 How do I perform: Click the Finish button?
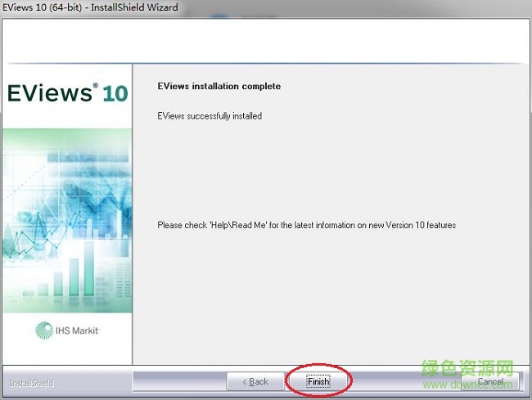click(318, 381)
